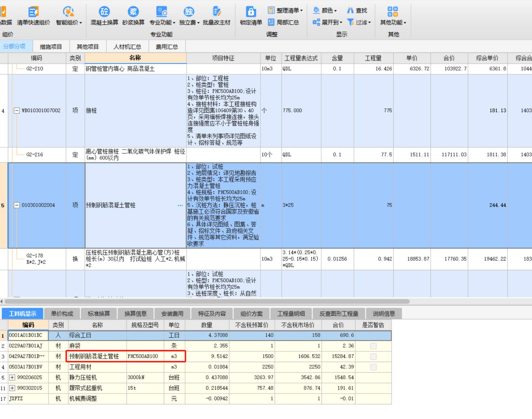Click 局部汇总 icon
This screenshot has height=419, width=532.
click(x=271, y=22)
